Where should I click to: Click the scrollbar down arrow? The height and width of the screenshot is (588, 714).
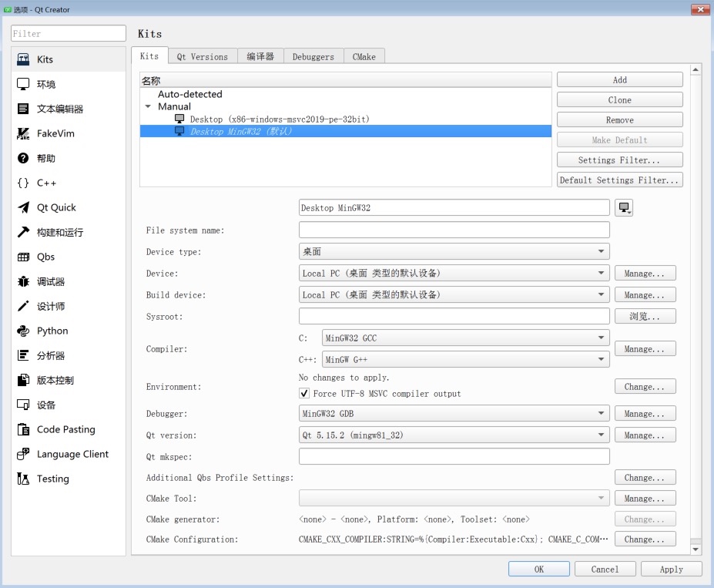coord(696,549)
